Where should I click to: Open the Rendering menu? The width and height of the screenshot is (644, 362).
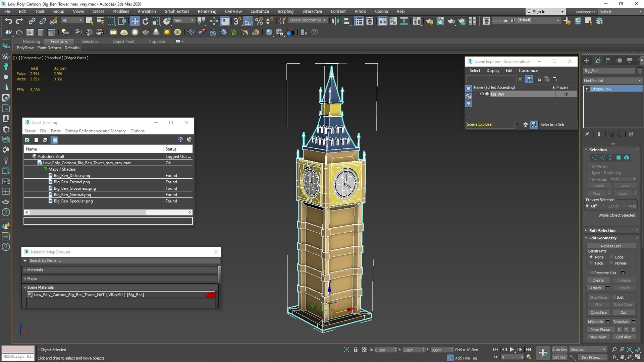[207, 11]
